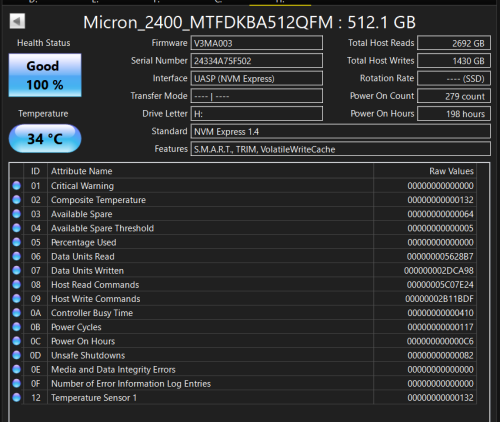This screenshot has height=422, width=500.
Task: Click the Total Host Writes value 1430 GB
Action: pyautogui.click(x=454, y=61)
